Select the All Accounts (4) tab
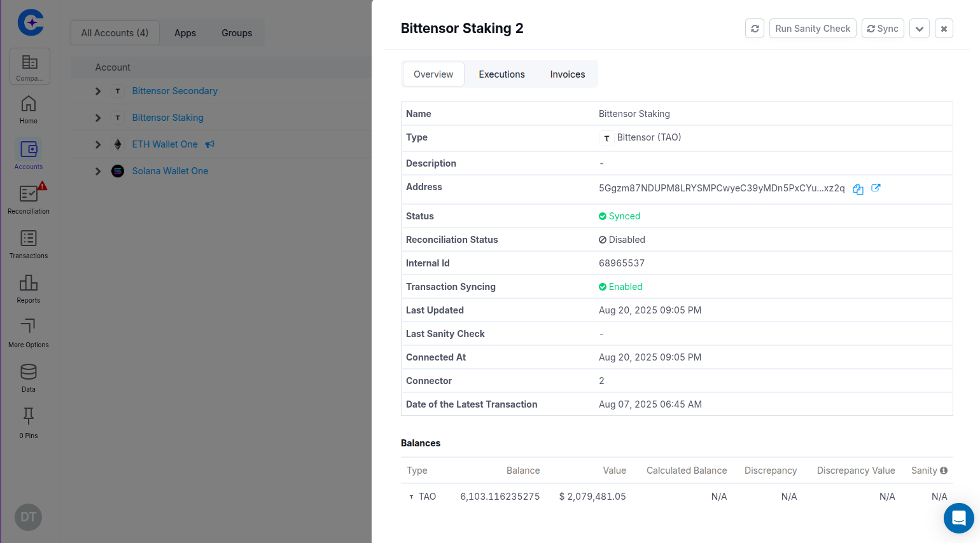The image size is (980, 543). click(x=115, y=33)
